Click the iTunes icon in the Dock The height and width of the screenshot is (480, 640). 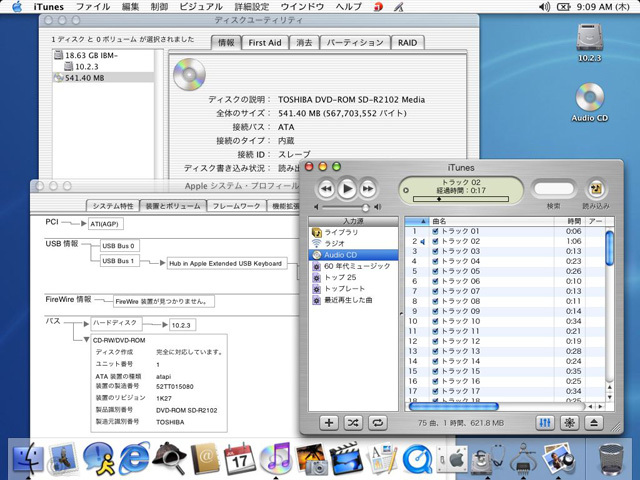[x=276, y=458]
